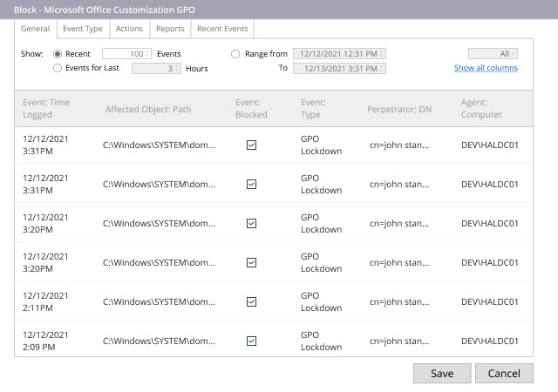Click the Agent: Computer column header
Screen dimensions: 558x392
point(481,108)
